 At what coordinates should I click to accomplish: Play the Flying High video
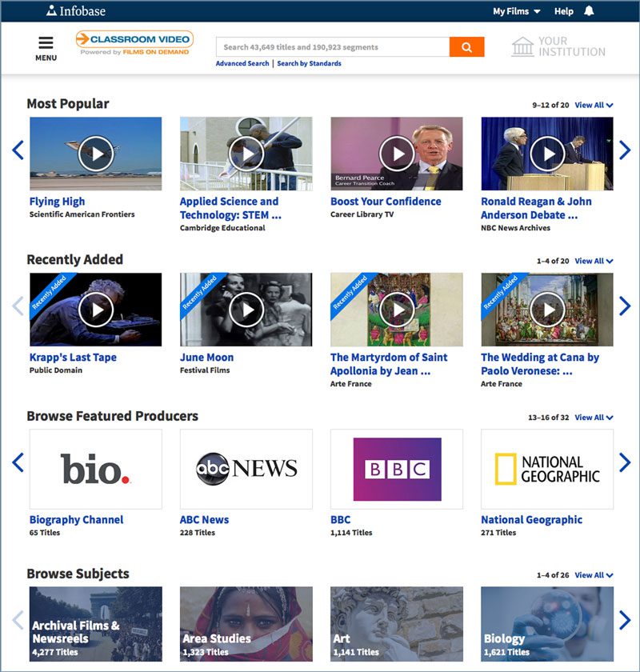[96, 154]
